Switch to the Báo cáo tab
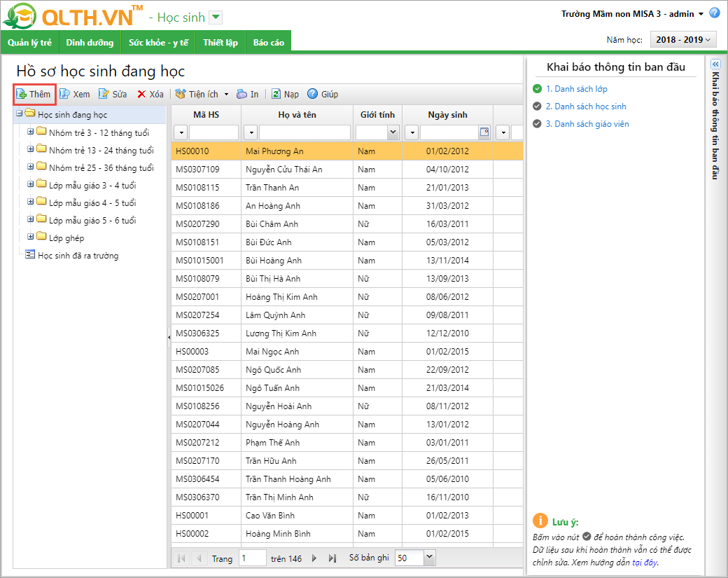 269,43
